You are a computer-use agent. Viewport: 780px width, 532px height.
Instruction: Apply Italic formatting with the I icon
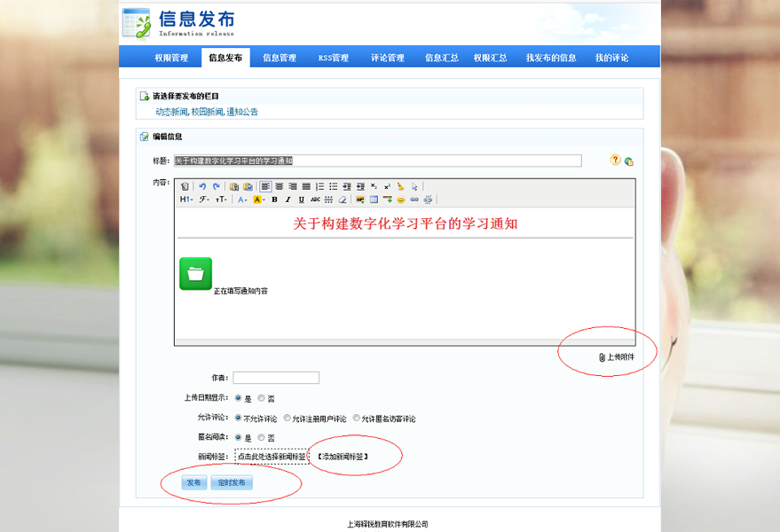[x=288, y=200]
